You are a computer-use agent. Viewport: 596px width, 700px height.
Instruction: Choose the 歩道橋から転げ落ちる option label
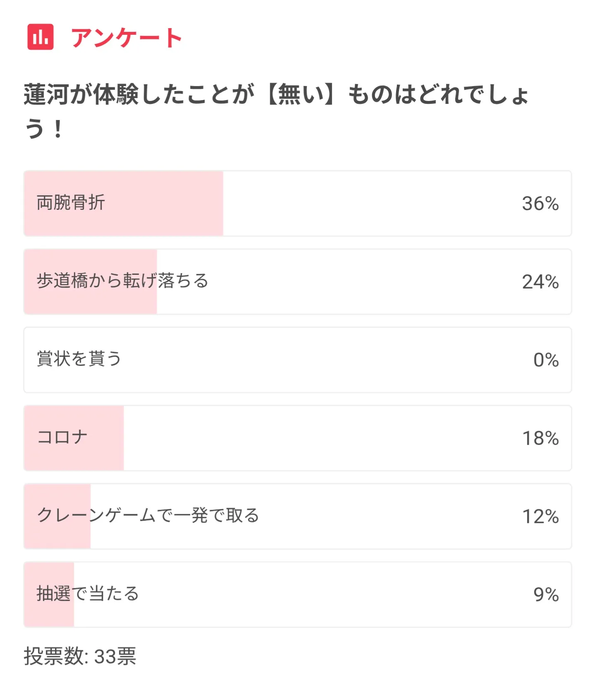123,281
